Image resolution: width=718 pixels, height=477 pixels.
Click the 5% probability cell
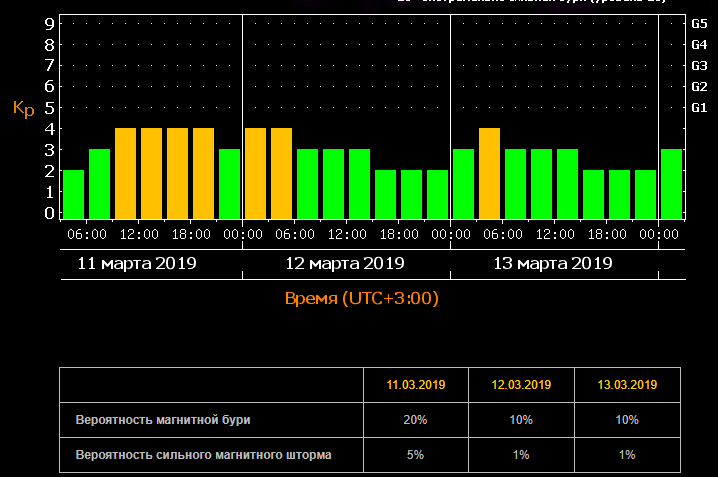point(416,455)
